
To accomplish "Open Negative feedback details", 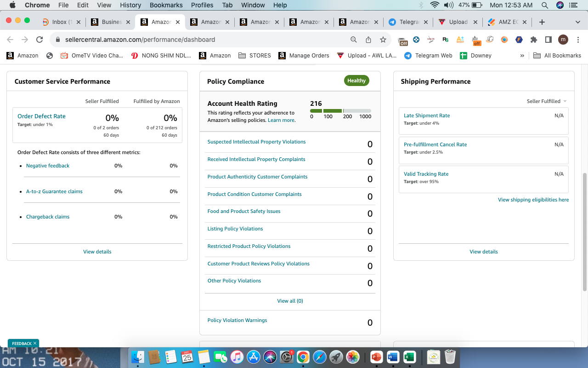I will tap(48, 166).
